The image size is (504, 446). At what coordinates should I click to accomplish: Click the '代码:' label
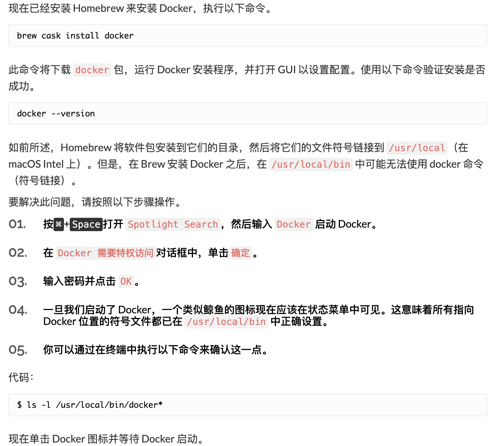[21, 377]
